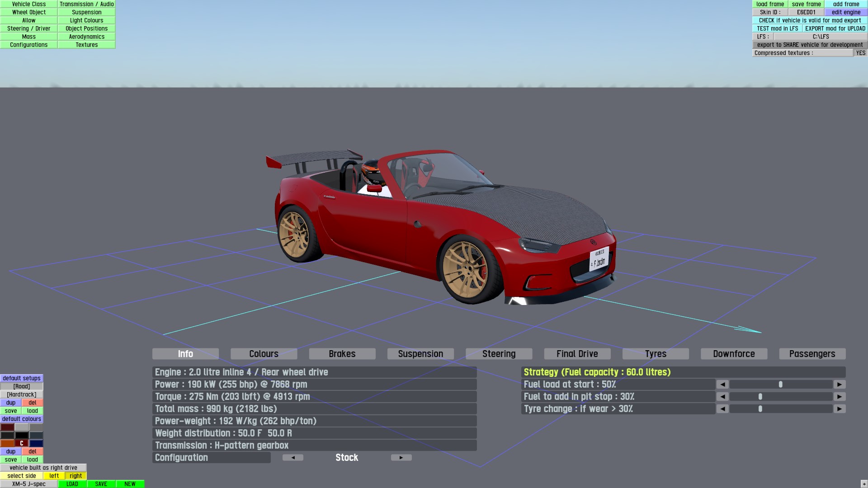This screenshot has height=488, width=868.
Task: Click left arrow for pit stop fuel
Action: tap(722, 397)
